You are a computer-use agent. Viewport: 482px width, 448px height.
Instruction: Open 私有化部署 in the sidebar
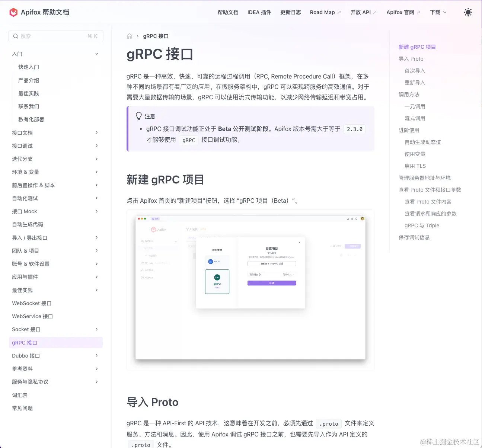(31, 119)
